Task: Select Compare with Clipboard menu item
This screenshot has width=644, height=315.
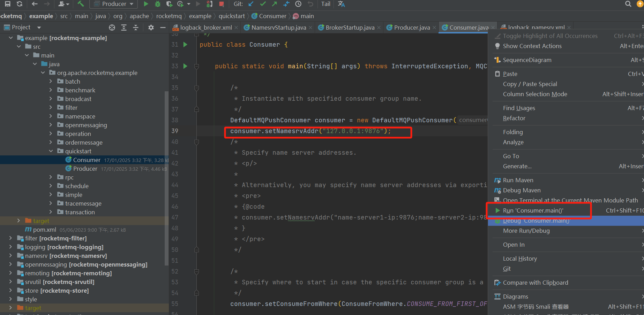Action: click(x=535, y=283)
